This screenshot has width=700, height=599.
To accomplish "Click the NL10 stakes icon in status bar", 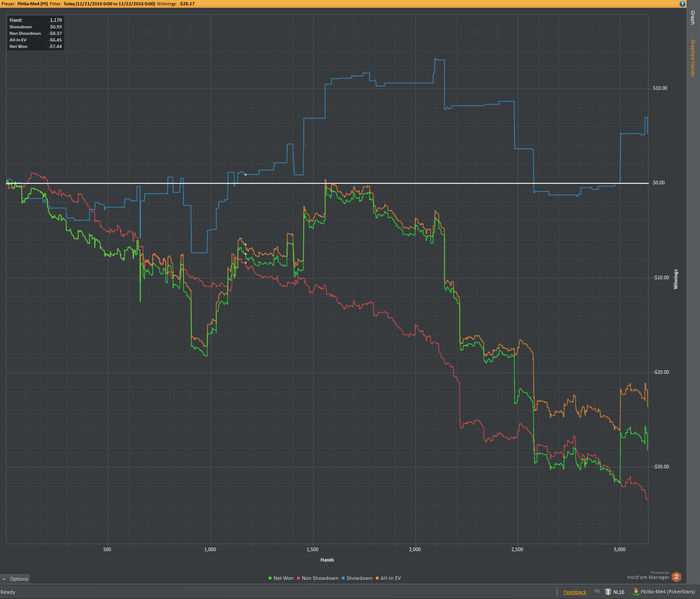I will (x=608, y=592).
